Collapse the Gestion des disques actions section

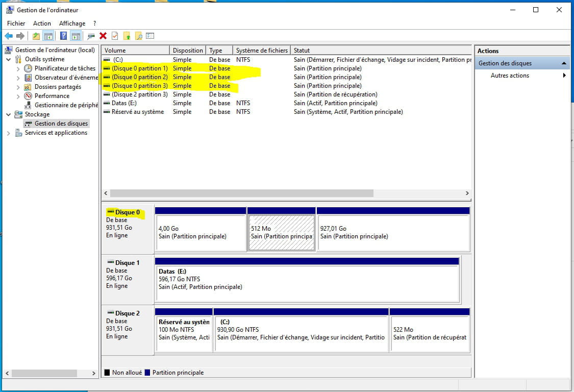coord(564,63)
